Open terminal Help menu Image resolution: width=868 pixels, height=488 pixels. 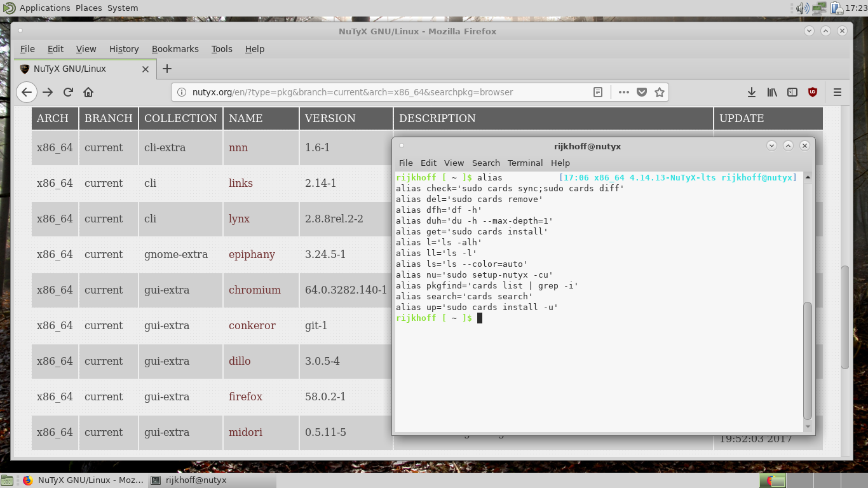[560, 163]
